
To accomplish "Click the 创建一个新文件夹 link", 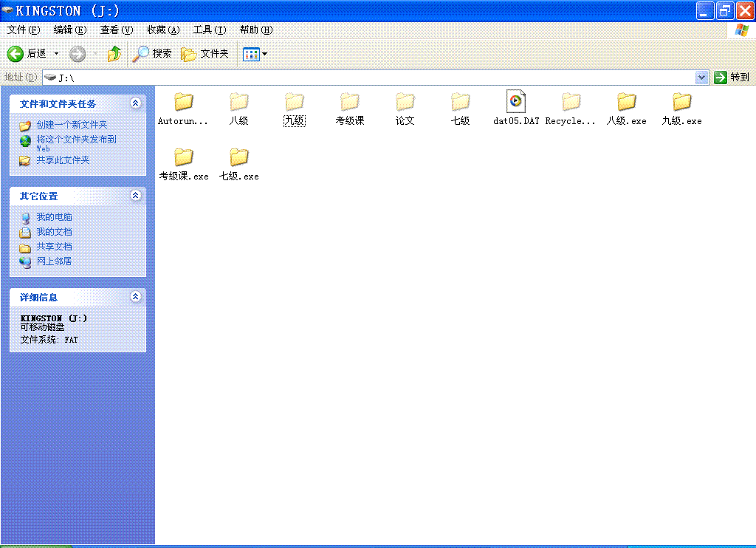I will tap(72, 125).
